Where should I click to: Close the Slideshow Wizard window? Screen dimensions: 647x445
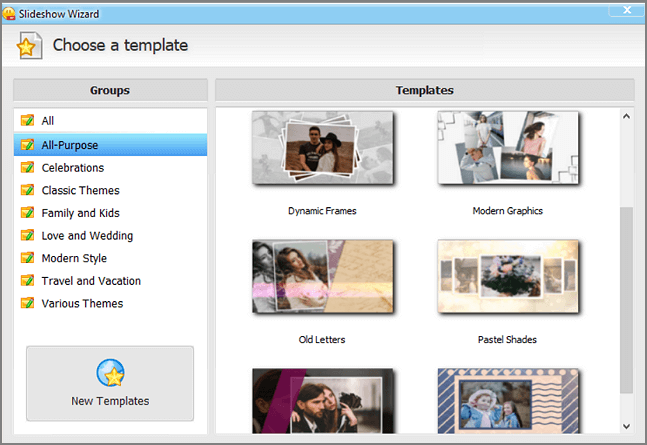(627, 10)
